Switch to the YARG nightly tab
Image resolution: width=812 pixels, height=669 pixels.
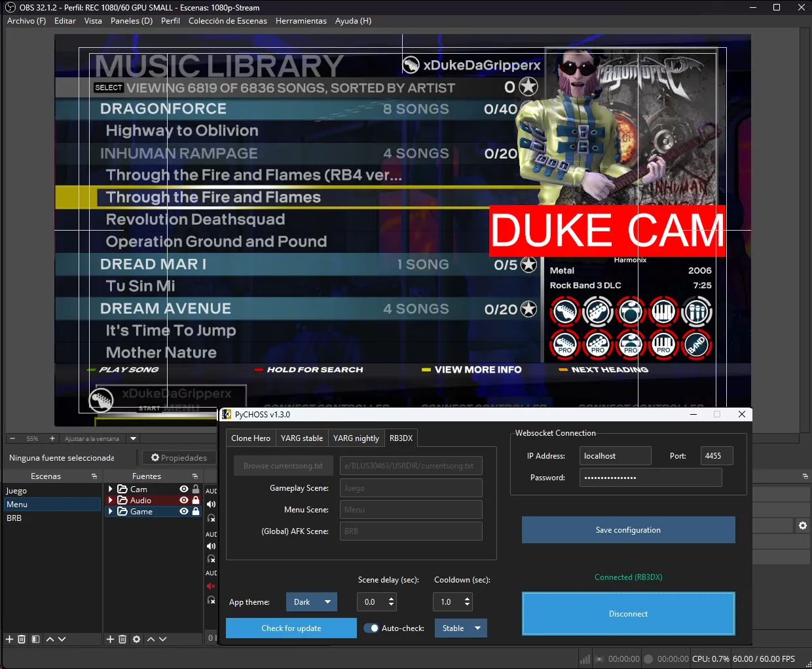[356, 438]
